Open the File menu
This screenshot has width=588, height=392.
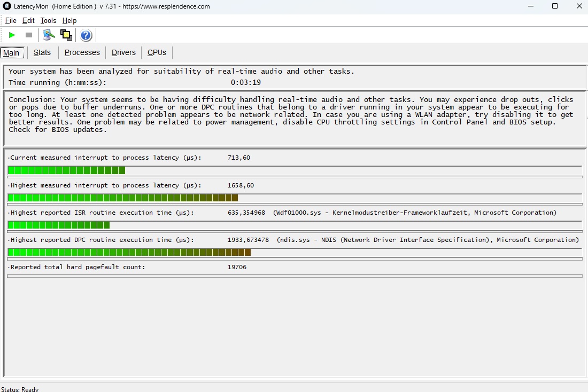pos(11,20)
